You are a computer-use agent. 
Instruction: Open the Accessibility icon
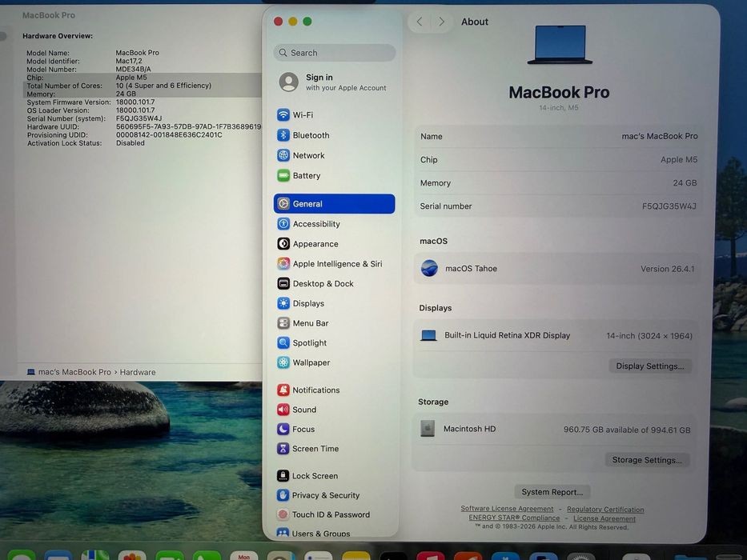click(283, 224)
